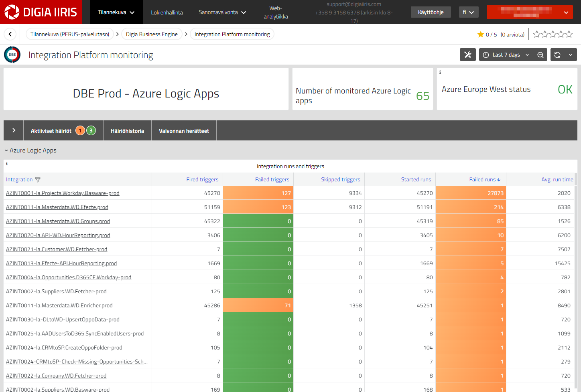Sort by Started runs column
Viewport: 581px width, 392px height.
click(x=416, y=180)
